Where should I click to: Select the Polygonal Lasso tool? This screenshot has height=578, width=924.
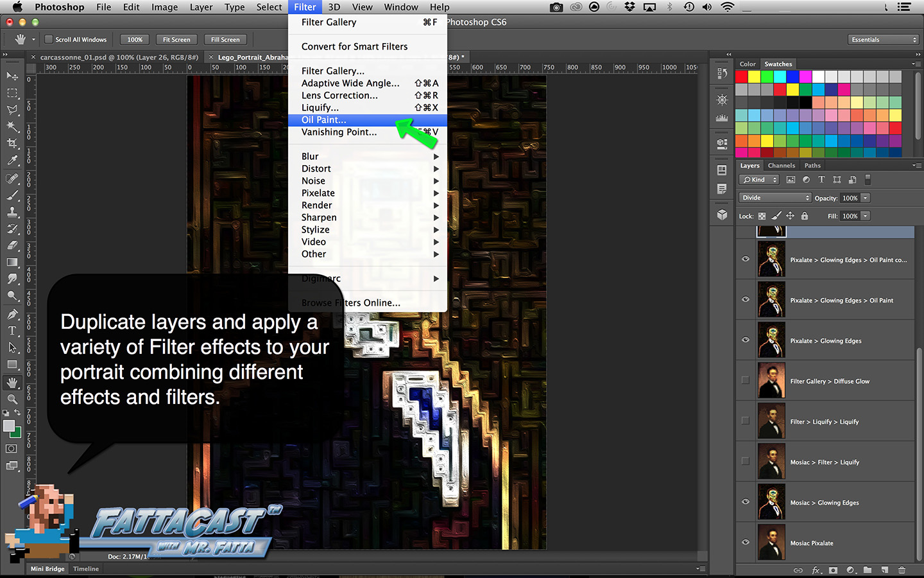coord(12,110)
